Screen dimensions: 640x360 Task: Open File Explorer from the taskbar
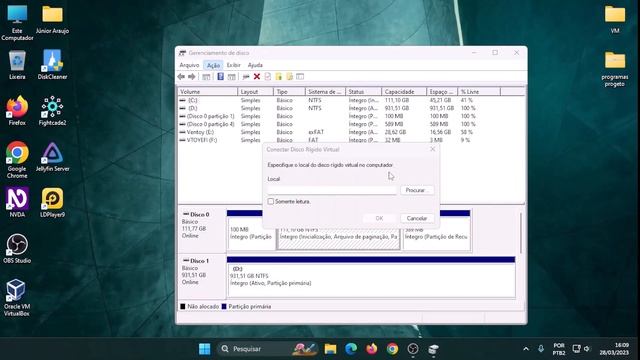330,349
